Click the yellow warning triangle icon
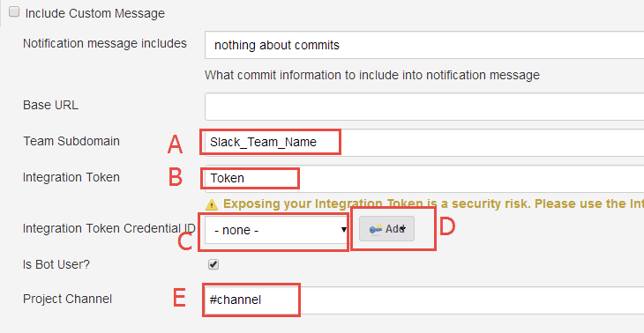 click(x=212, y=204)
